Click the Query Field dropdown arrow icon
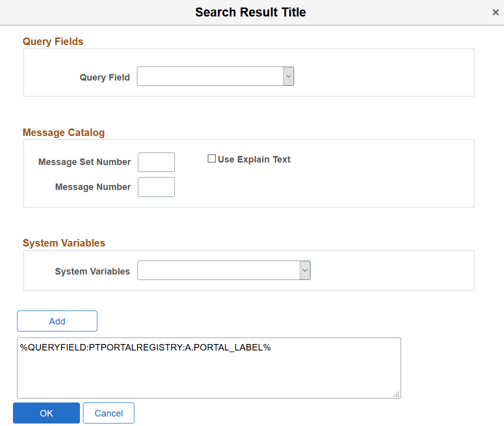Screen dimensions: 504x426 289,76
